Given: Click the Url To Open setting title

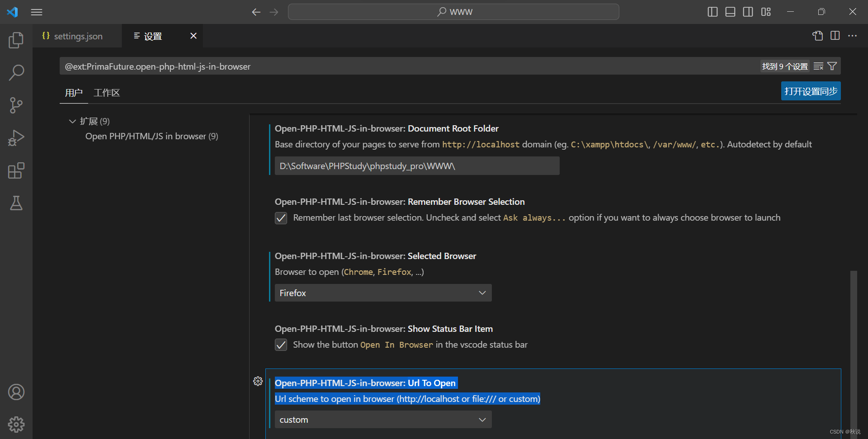Looking at the screenshot, I should point(365,383).
